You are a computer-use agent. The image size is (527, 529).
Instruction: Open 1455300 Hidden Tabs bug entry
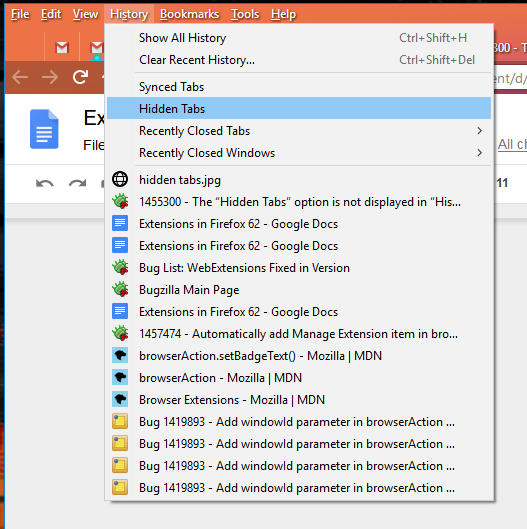[x=299, y=202]
